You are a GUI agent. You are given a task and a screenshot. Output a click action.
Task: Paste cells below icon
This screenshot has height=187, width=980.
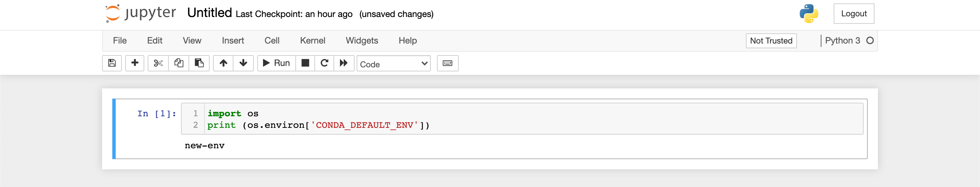(x=199, y=63)
